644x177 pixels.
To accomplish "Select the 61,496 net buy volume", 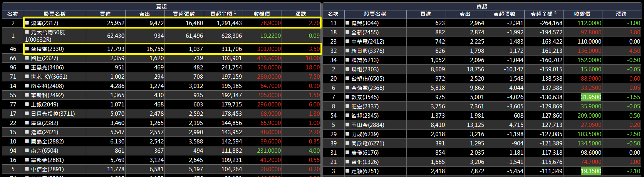I will [194, 36].
